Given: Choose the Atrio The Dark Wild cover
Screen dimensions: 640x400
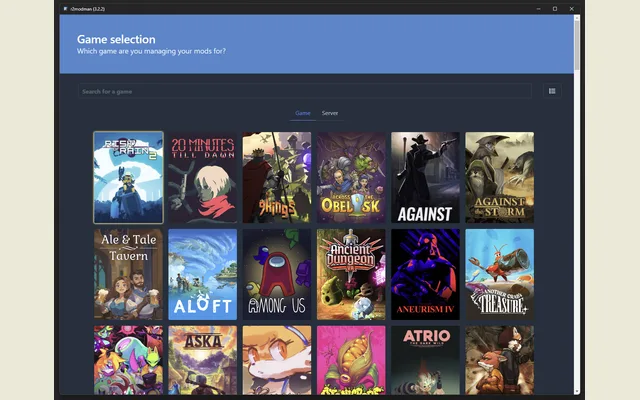Looking at the screenshot, I should point(425,360).
